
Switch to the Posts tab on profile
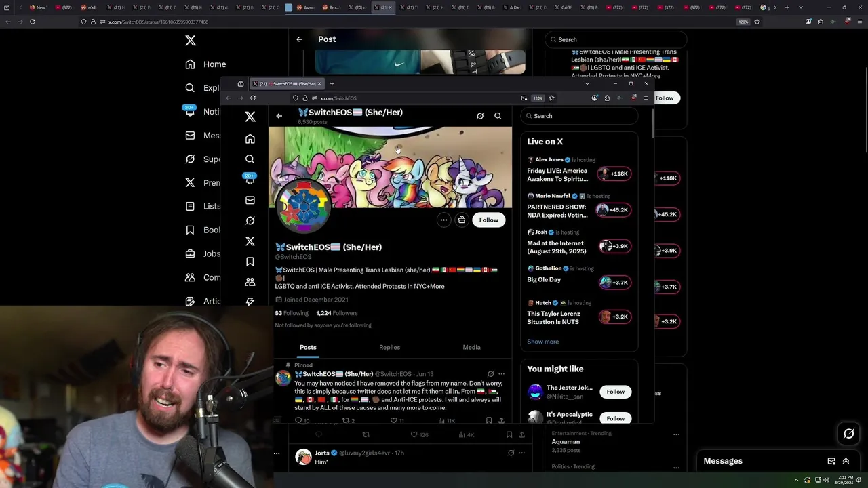308,347
